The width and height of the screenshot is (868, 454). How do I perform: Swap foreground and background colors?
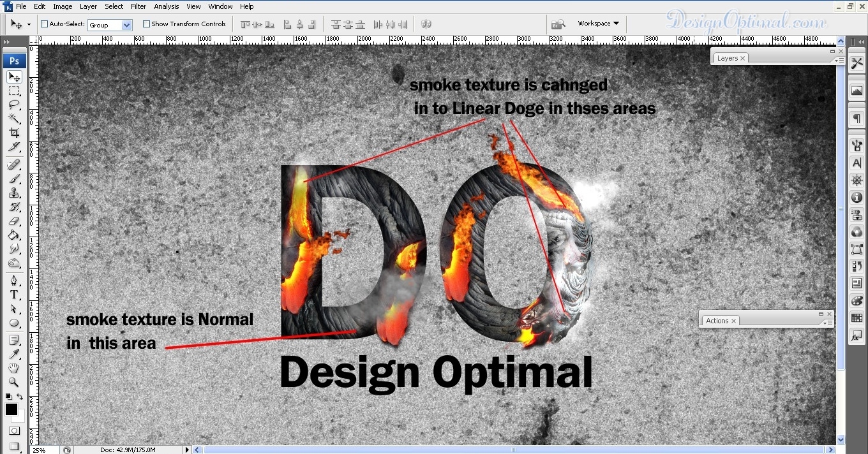coord(20,397)
